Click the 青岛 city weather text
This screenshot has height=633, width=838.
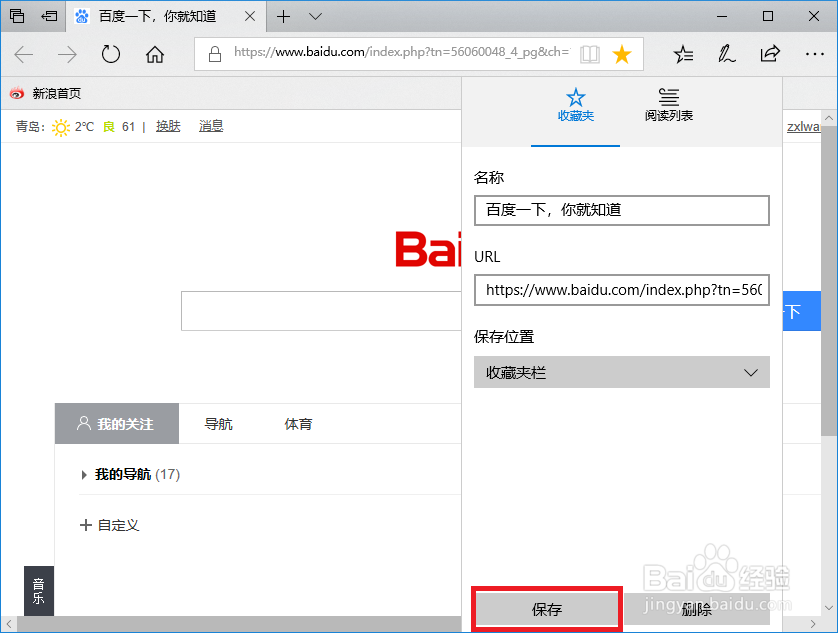[x=30, y=127]
